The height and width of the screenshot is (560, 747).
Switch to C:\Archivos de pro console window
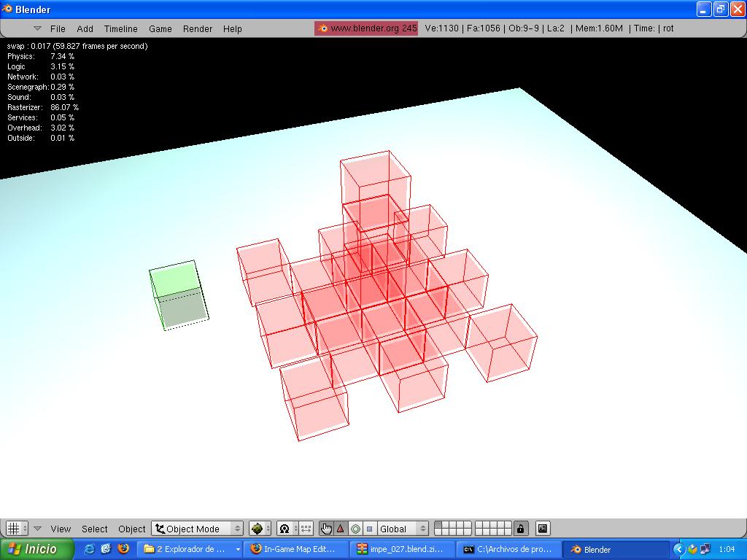tap(508, 549)
